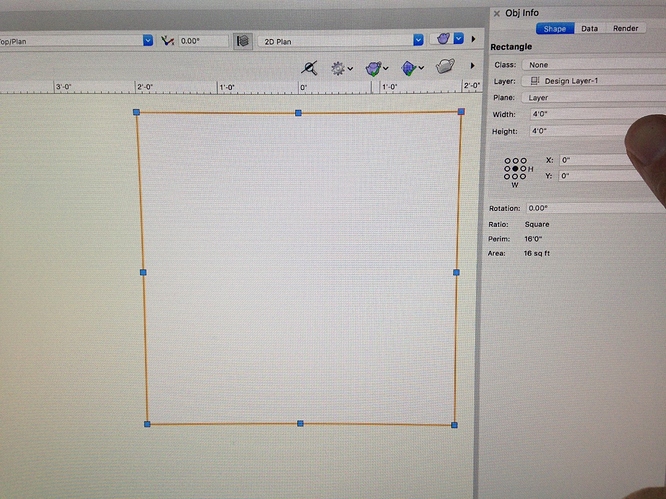
Task: Open the render mode dropdown arrow
Action: click(458, 38)
